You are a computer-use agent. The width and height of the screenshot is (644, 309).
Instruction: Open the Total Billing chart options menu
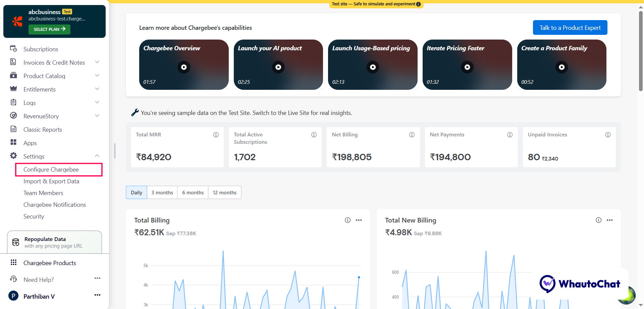click(x=359, y=220)
